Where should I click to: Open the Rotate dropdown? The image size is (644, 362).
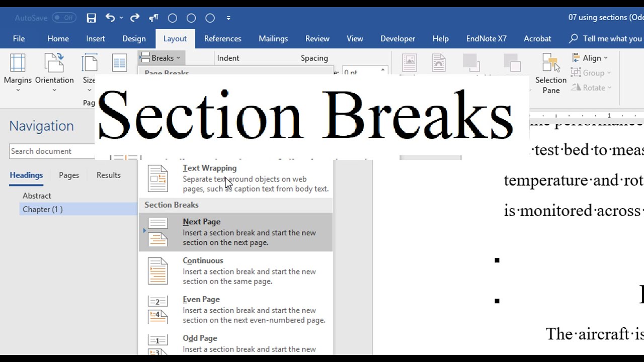[x=592, y=87]
